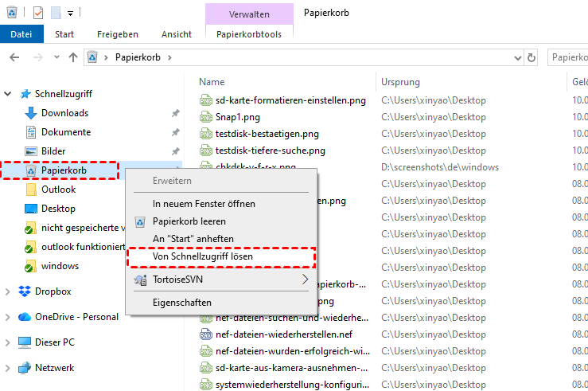This screenshot has height=391, width=588.
Task: Click the OneDrive cloud icon
Action: click(24, 317)
